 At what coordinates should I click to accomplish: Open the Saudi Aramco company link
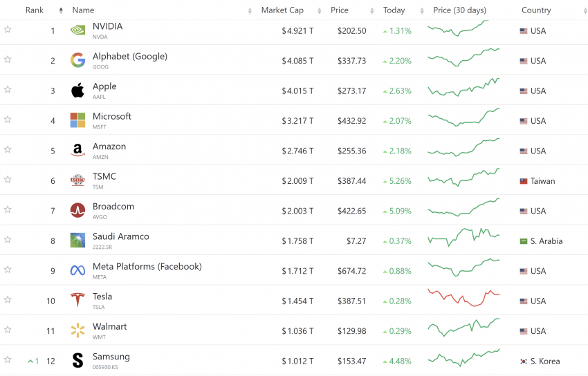(121, 236)
